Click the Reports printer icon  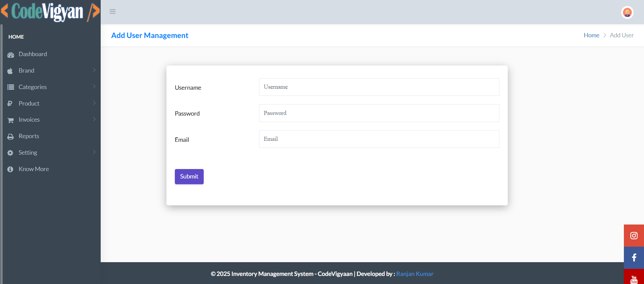coord(11,137)
